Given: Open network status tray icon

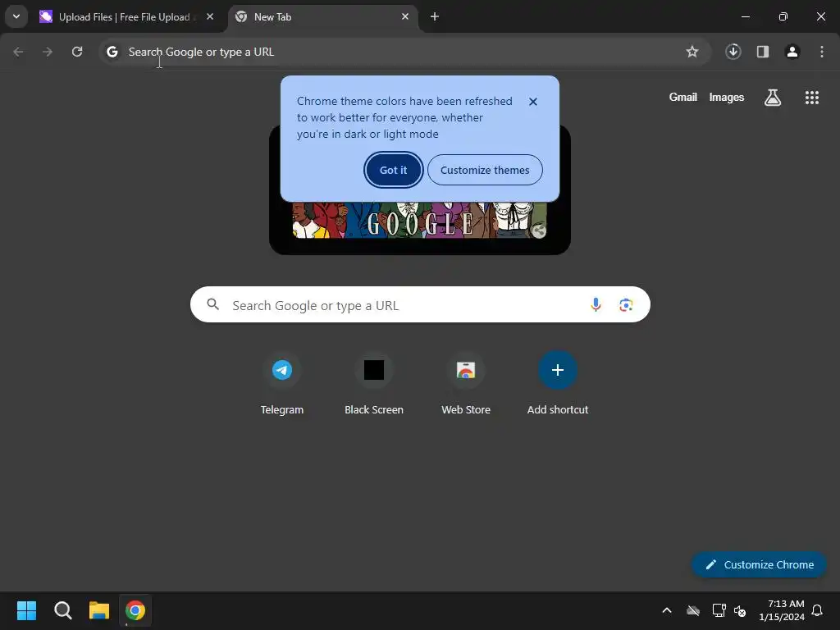Looking at the screenshot, I should coord(719,610).
